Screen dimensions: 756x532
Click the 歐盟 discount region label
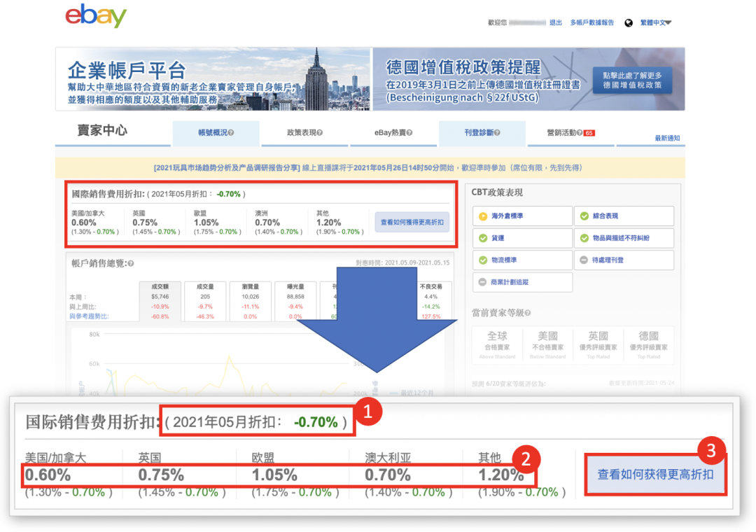(200, 213)
